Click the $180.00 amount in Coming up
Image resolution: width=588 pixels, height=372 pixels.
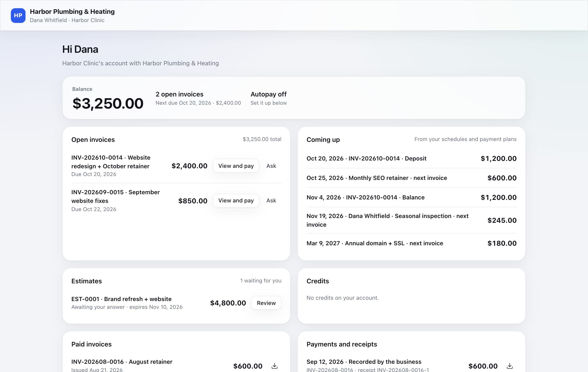click(x=502, y=243)
